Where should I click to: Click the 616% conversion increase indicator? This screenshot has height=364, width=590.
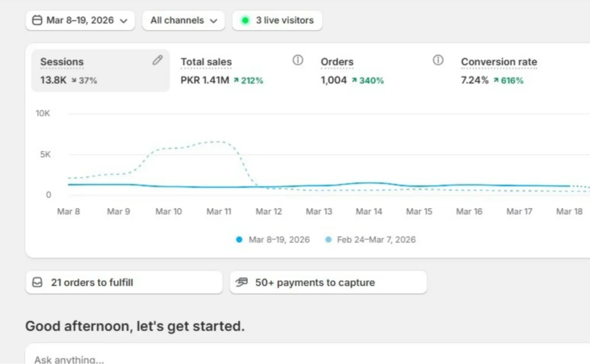tap(508, 81)
